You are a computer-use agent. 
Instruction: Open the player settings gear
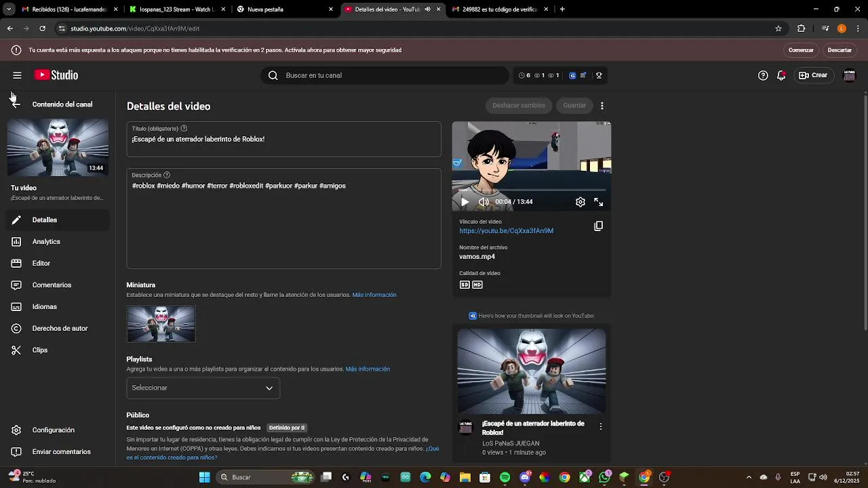580,202
